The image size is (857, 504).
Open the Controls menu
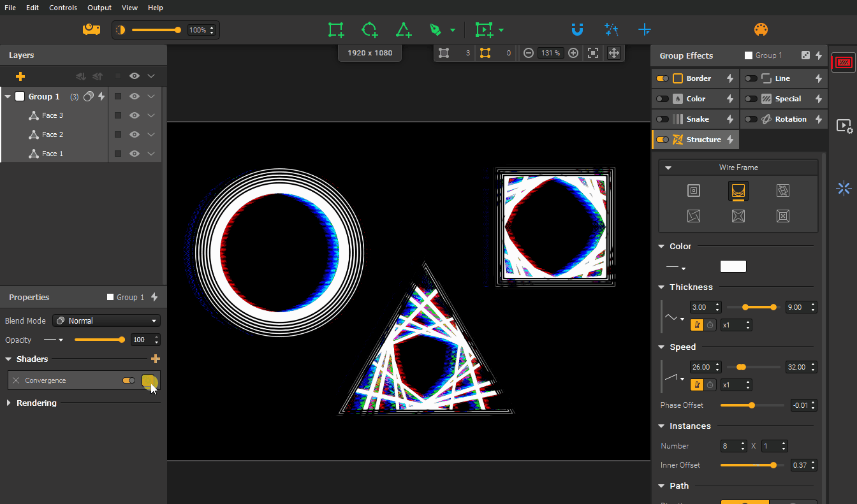tap(63, 8)
